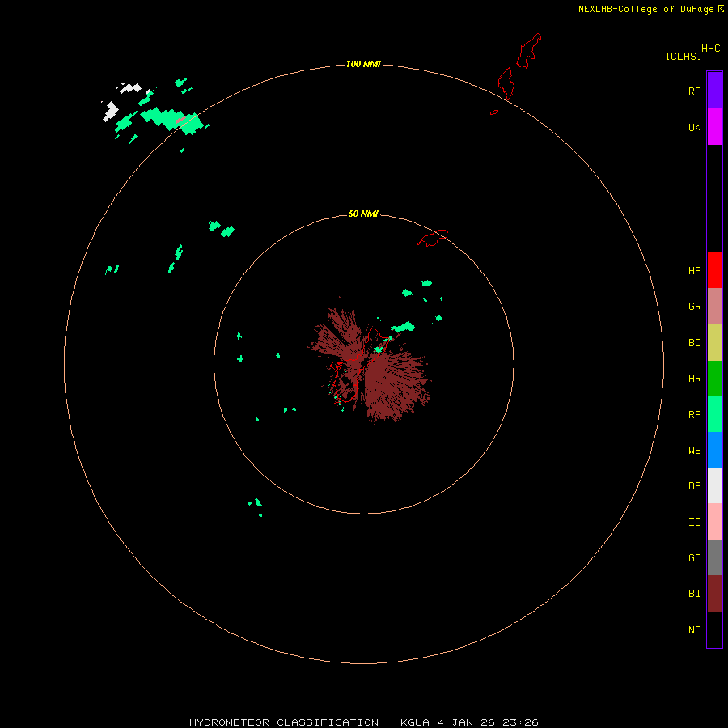Screen dimensions: 728x728
Task: Click the RF purple legend swatch
Action: pos(714,91)
